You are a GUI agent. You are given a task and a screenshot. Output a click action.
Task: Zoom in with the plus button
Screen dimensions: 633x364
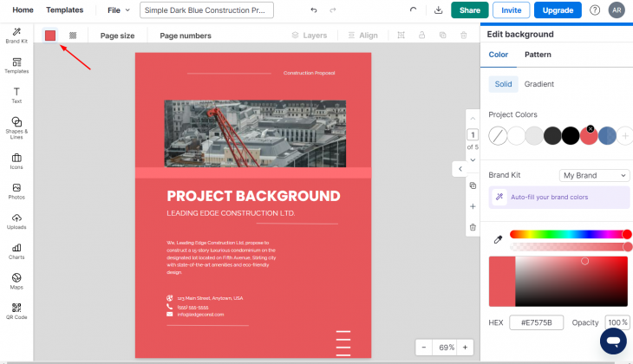(x=465, y=348)
